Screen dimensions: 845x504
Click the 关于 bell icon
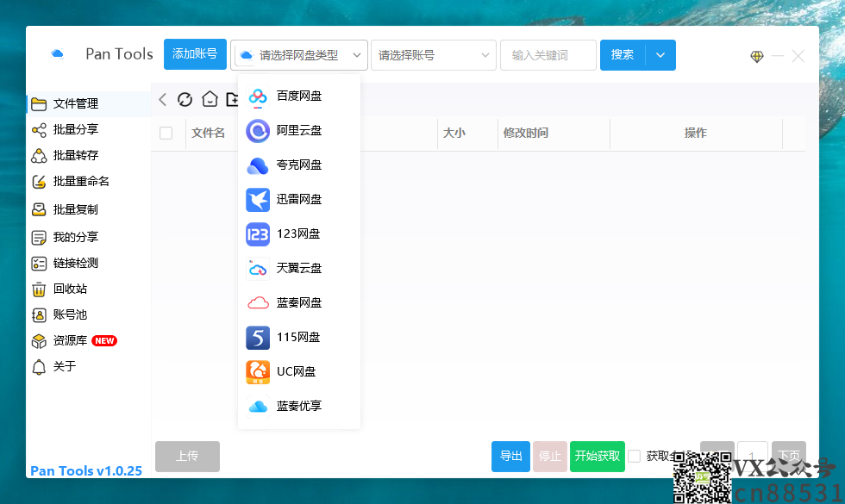(x=39, y=367)
